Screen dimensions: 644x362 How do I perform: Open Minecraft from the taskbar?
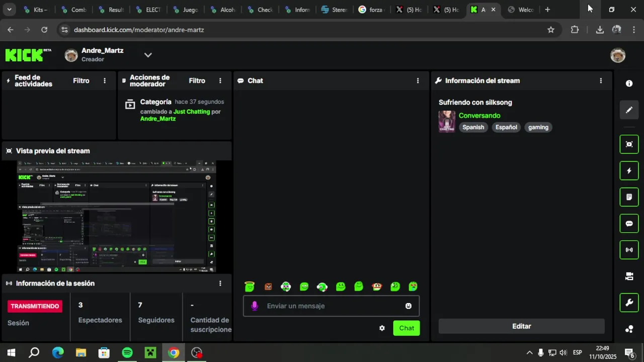(x=150, y=352)
